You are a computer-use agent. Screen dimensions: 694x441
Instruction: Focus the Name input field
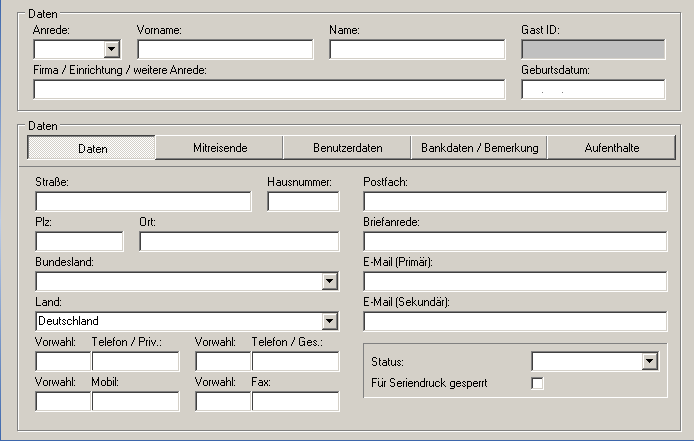[x=417, y=49]
